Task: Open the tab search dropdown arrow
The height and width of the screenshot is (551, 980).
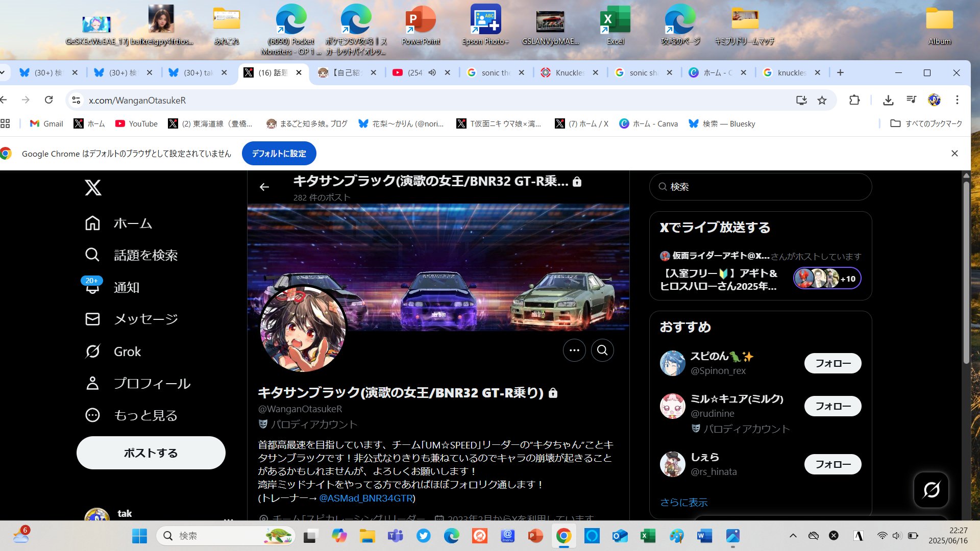Action: tap(3, 72)
